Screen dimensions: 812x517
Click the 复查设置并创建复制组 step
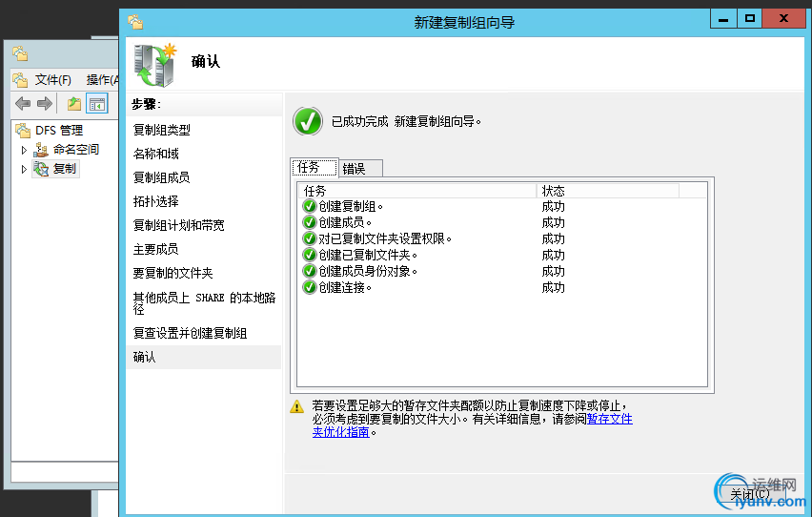point(190,333)
